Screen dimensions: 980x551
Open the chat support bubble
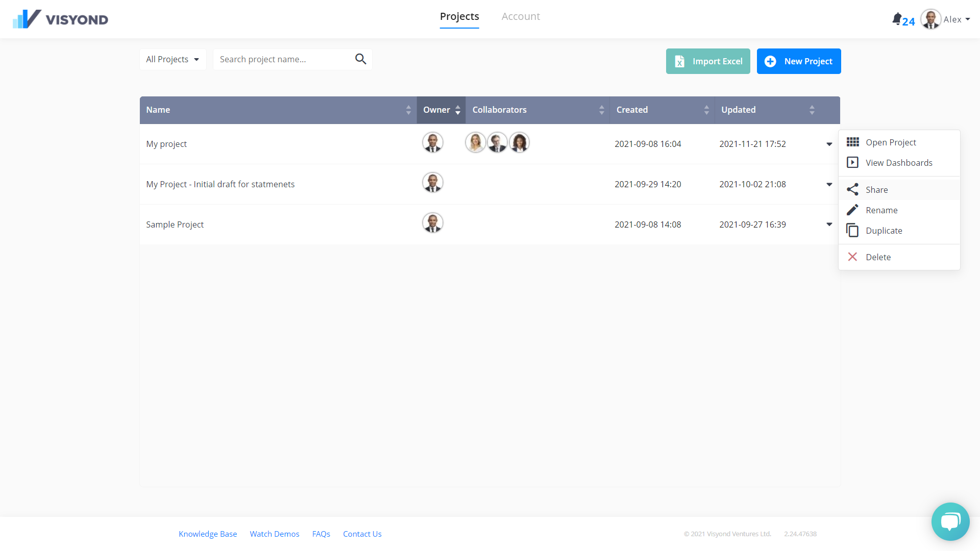point(950,521)
